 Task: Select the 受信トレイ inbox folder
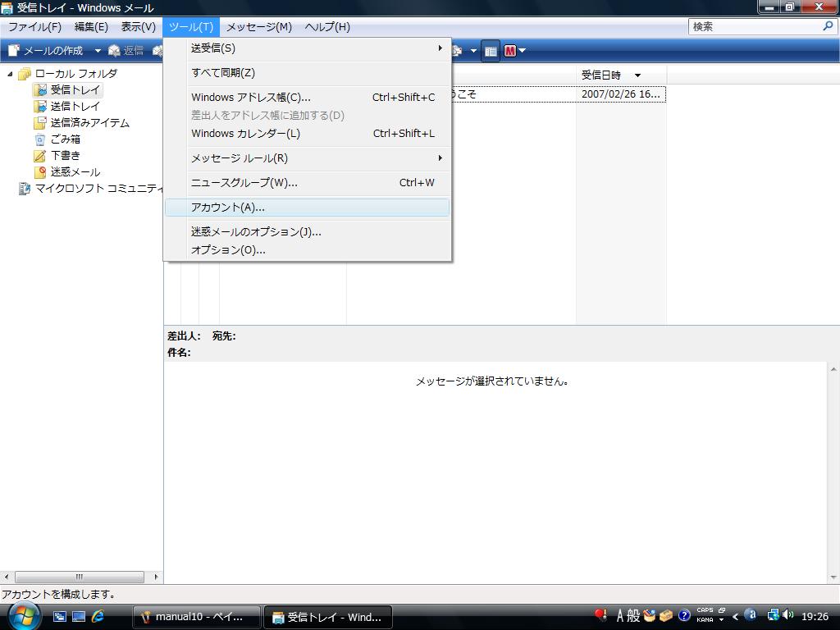click(x=67, y=89)
